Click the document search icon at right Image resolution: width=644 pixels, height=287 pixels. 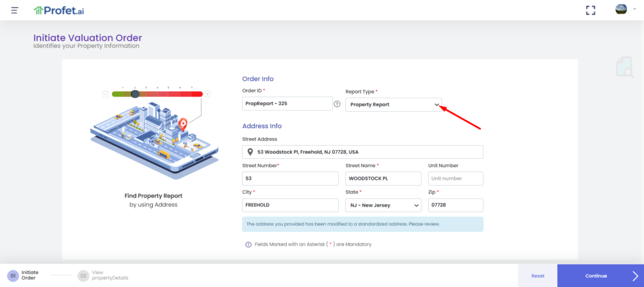click(625, 68)
